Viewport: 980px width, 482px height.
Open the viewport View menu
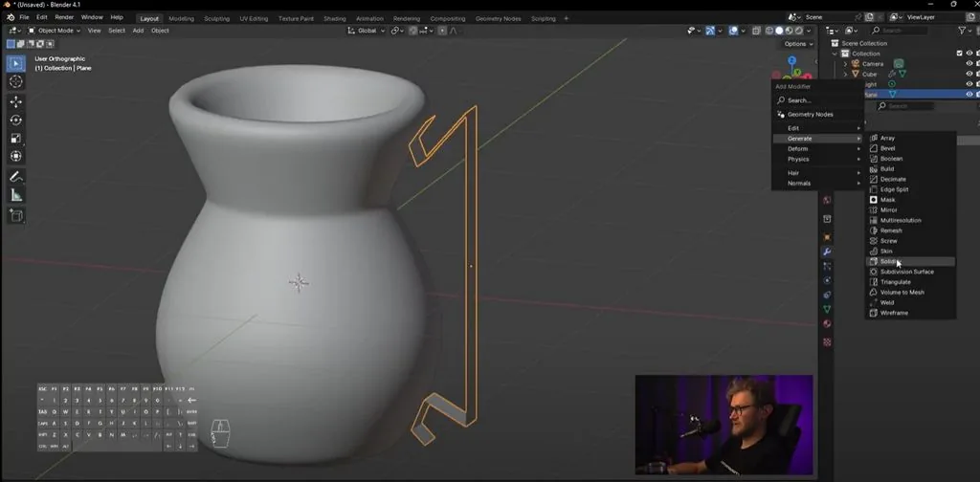point(95,31)
